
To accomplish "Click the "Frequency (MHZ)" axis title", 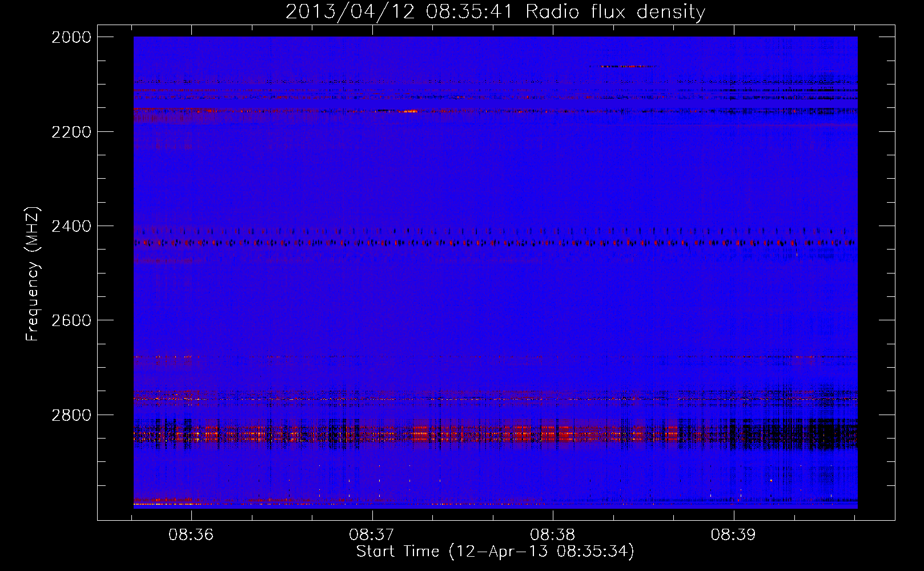I will (33, 274).
